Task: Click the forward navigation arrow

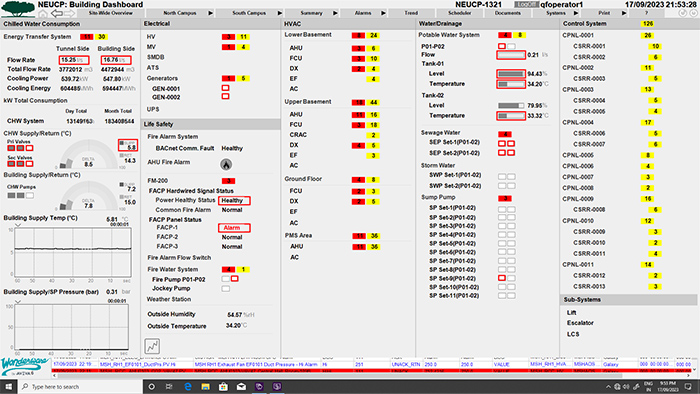Action: click(x=70, y=13)
